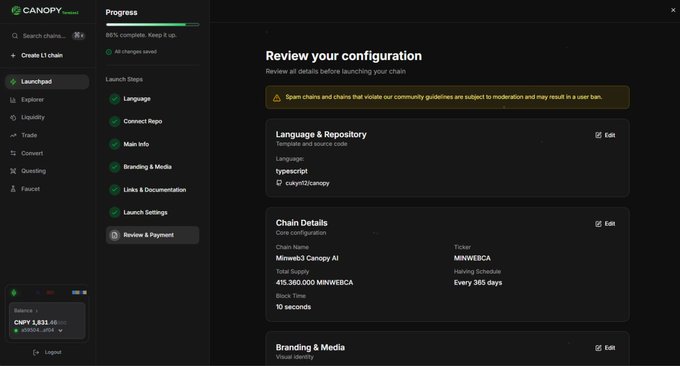Focus the Search chains field
The image size is (680, 366).
[48, 36]
